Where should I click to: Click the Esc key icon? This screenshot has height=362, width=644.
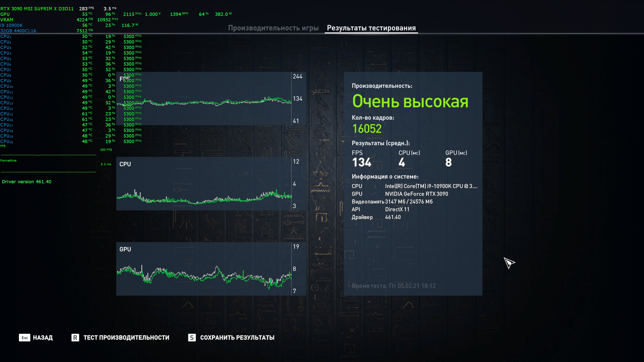click(24, 338)
